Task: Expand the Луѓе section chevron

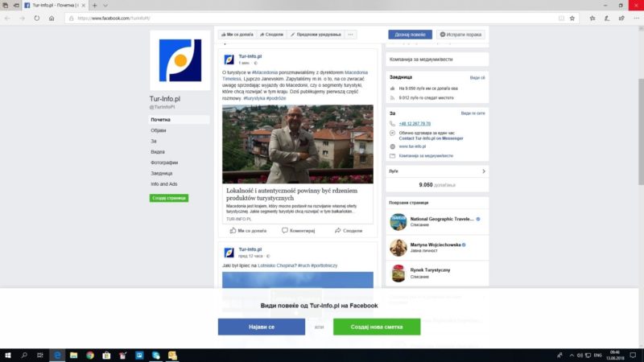Action: pyautogui.click(x=484, y=171)
